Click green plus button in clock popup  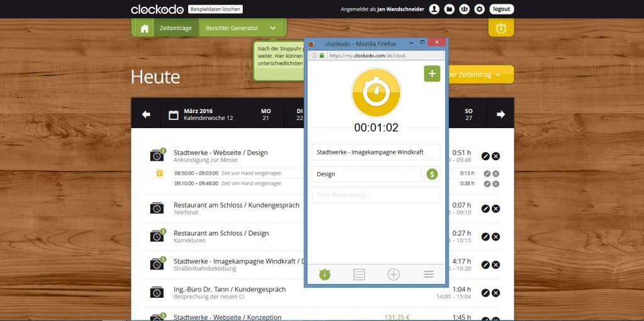432,73
